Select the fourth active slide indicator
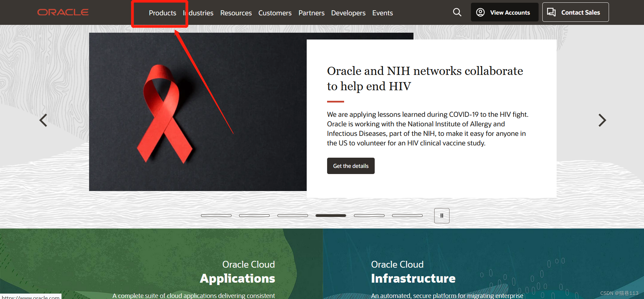The height and width of the screenshot is (299, 644). point(331,216)
